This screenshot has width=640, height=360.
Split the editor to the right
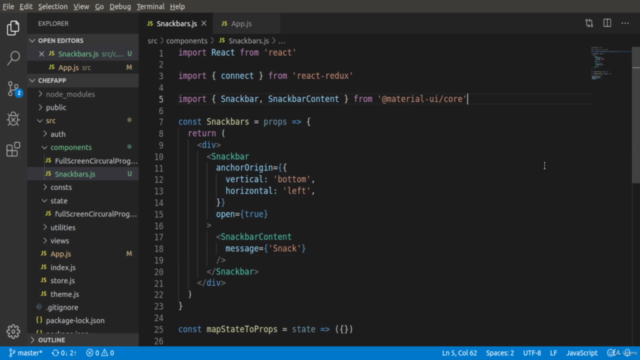click(x=607, y=23)
